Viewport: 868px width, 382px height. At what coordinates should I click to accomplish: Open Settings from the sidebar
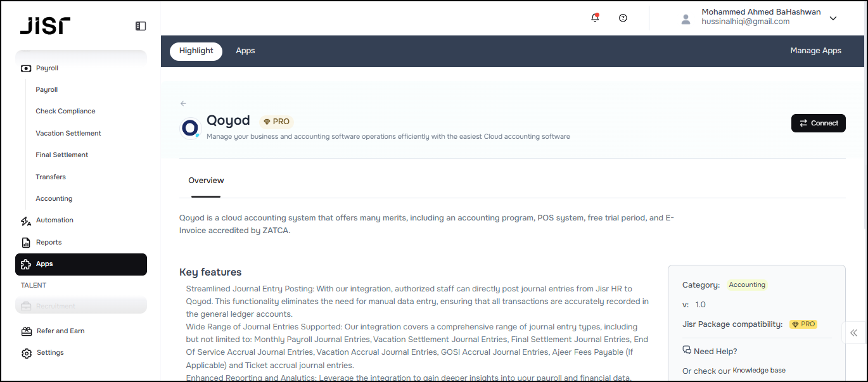coord(49,353)
